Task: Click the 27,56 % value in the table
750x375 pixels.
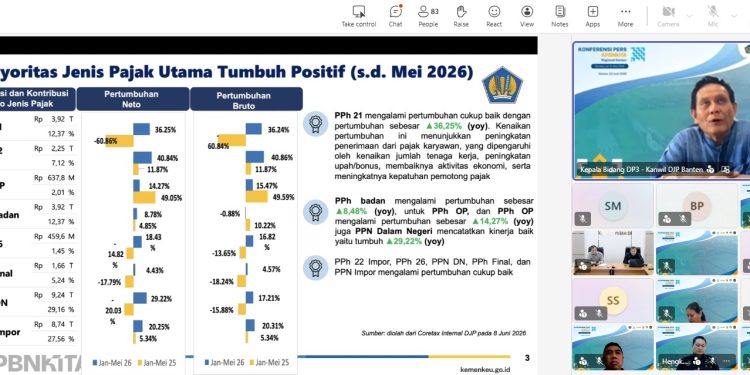Action: point(62,339)
